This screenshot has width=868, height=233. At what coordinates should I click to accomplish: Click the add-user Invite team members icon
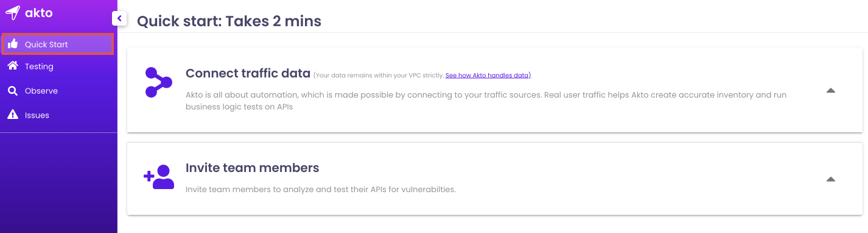click(x=159, y=177)
